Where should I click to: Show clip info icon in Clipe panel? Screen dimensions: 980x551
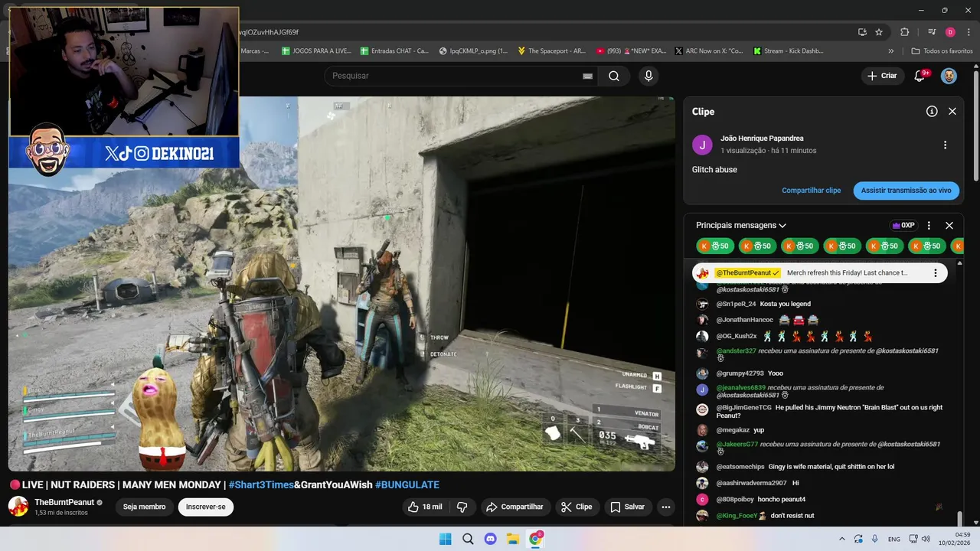coord(932,111)
